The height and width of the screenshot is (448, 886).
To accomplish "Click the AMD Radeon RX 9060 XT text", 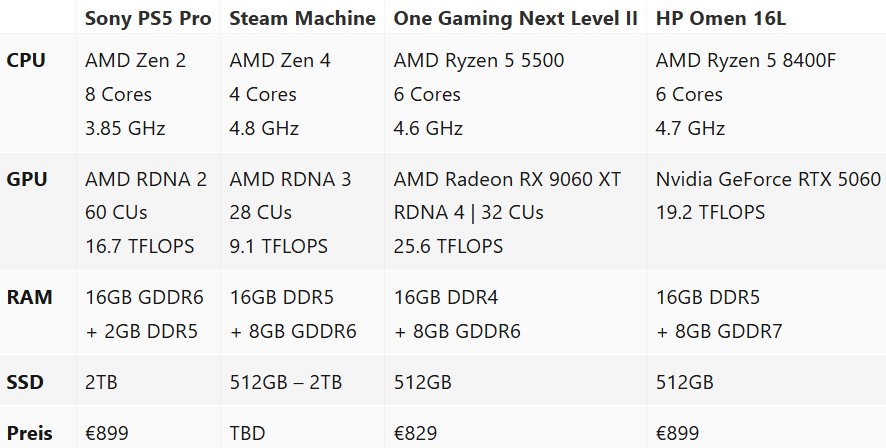I will coord(507,179).
